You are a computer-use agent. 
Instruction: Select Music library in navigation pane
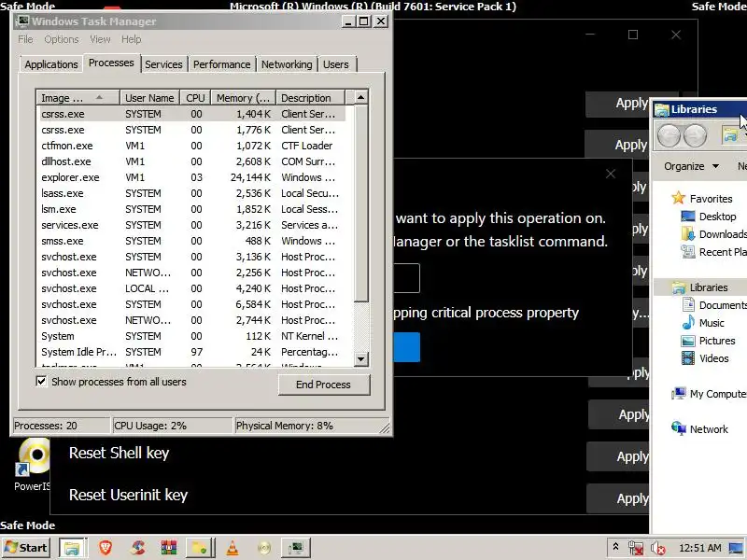point(703,323)
